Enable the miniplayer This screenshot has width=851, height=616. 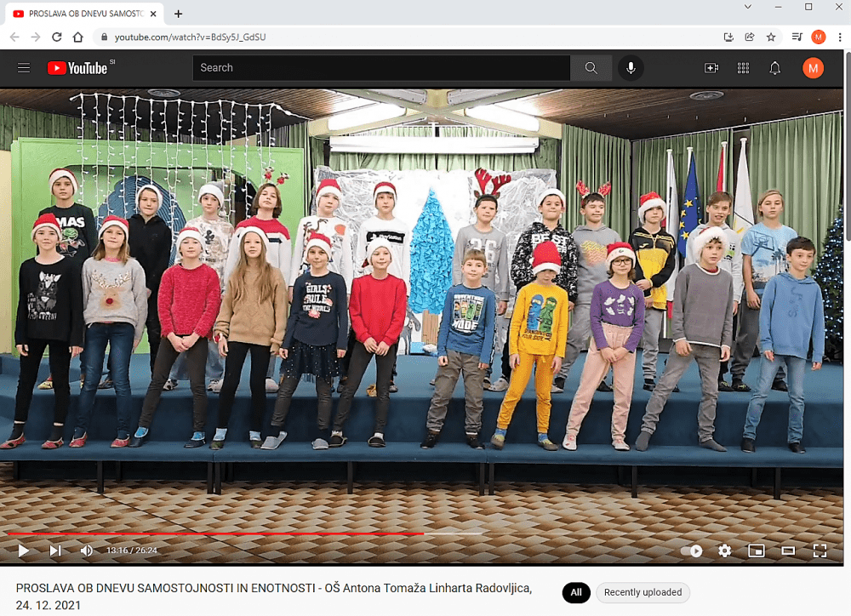(756, 550)
